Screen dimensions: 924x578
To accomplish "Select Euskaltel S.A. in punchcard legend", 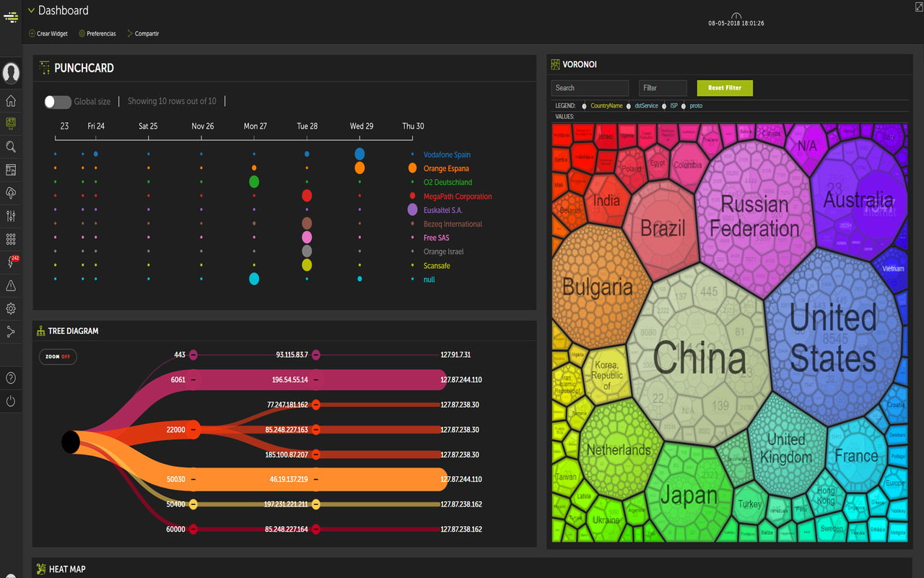I will tap(443, 210).
